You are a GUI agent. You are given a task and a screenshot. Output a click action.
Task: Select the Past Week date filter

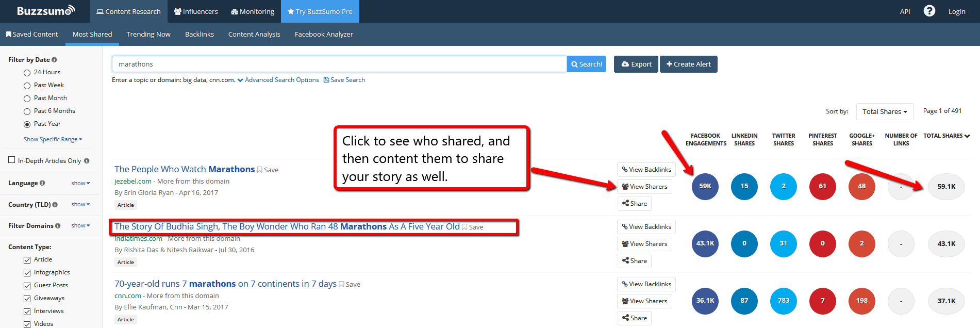[27, 86]
